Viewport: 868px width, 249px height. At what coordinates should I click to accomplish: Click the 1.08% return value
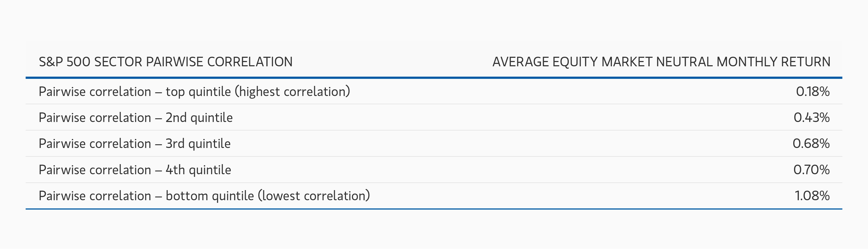tap(812, 196)
